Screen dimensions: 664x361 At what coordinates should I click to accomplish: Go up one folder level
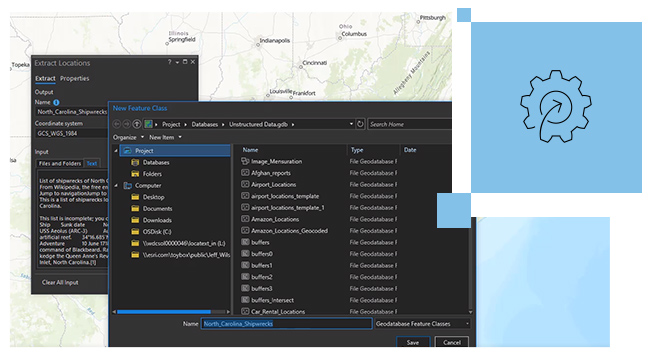pos(137,124)
